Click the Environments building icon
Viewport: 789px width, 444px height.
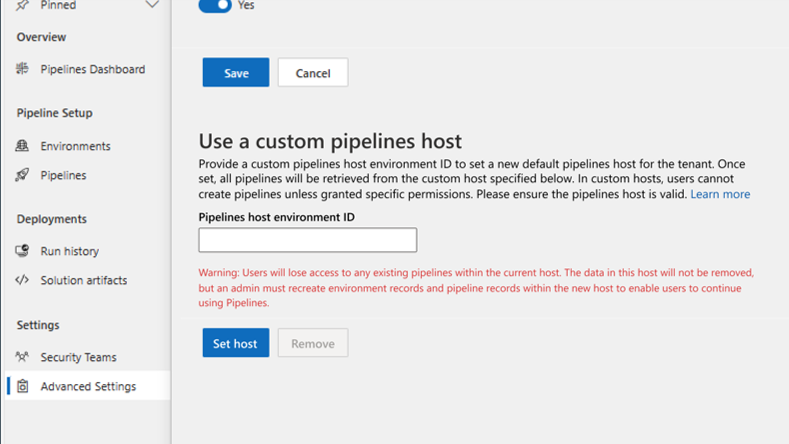tap(22, 146)
